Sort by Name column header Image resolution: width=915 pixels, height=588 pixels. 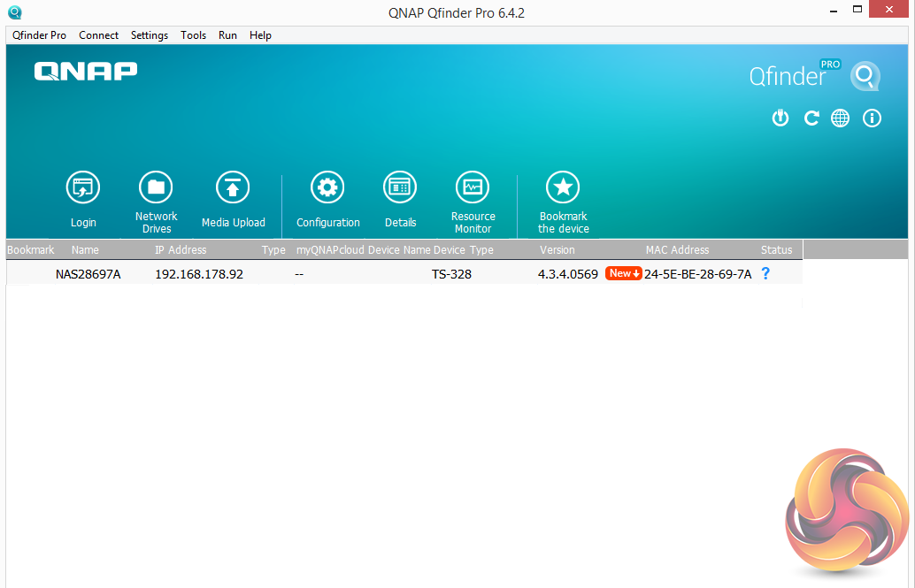click(85, 249)
